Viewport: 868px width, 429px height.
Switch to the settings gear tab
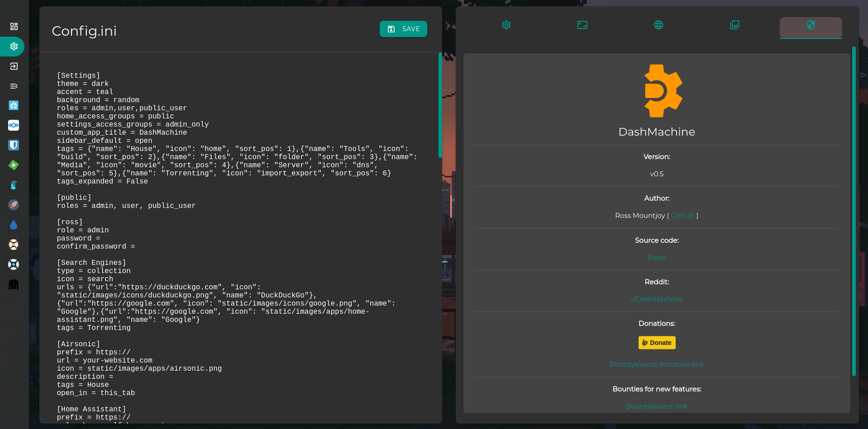tap(506, 25)
